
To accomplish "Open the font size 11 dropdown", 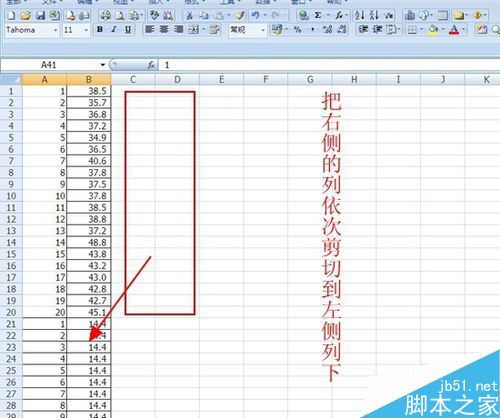I will pos(86,30).
